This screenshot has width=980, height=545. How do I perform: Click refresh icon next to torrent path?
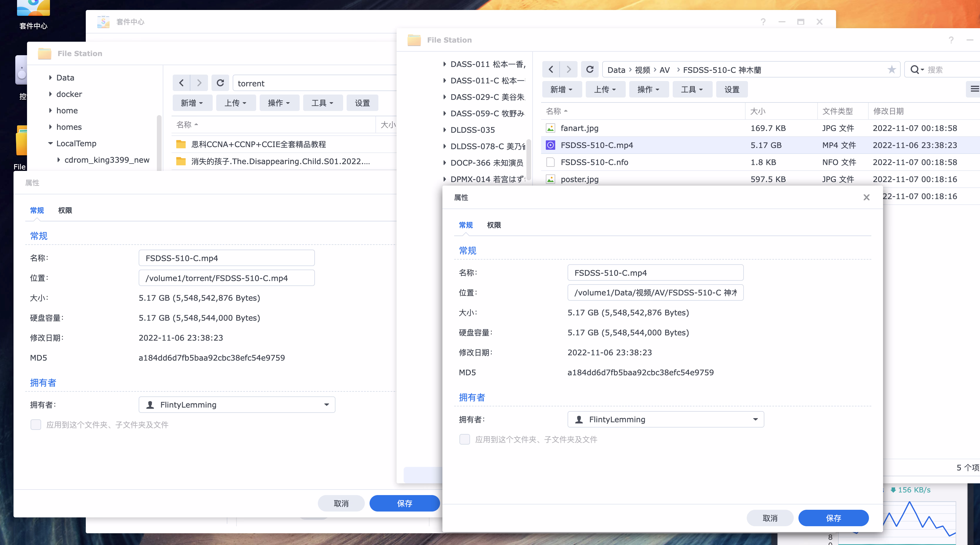point(220,83)
